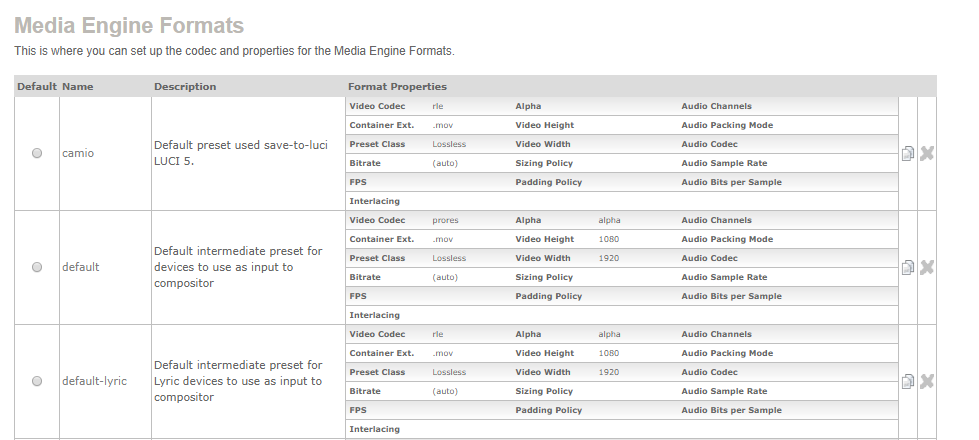The image size is (979, 440).
Task: Select the camio description text
Action: 240,153
